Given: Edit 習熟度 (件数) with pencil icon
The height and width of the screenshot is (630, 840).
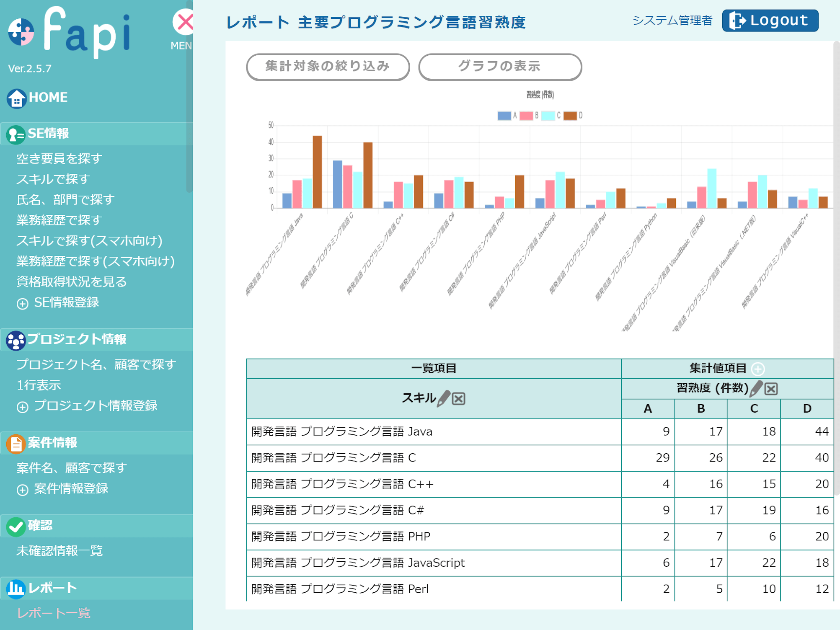Looking at the screenshot, I should 755,389.
